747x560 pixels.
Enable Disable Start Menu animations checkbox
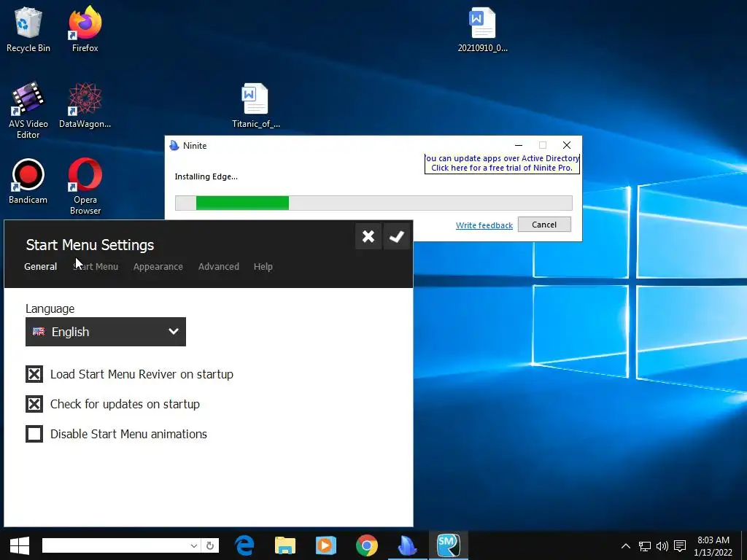(34, 434)
